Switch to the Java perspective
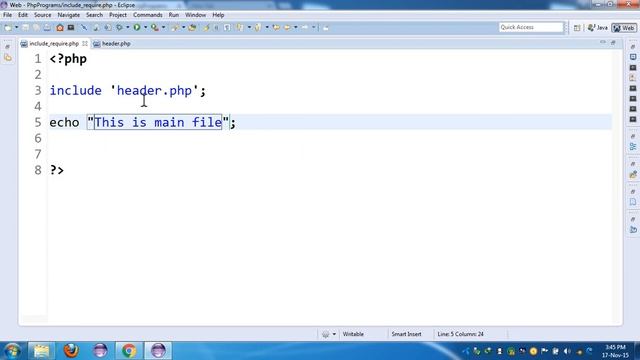Screen dimensions: 640x360 tap(598, 28)
